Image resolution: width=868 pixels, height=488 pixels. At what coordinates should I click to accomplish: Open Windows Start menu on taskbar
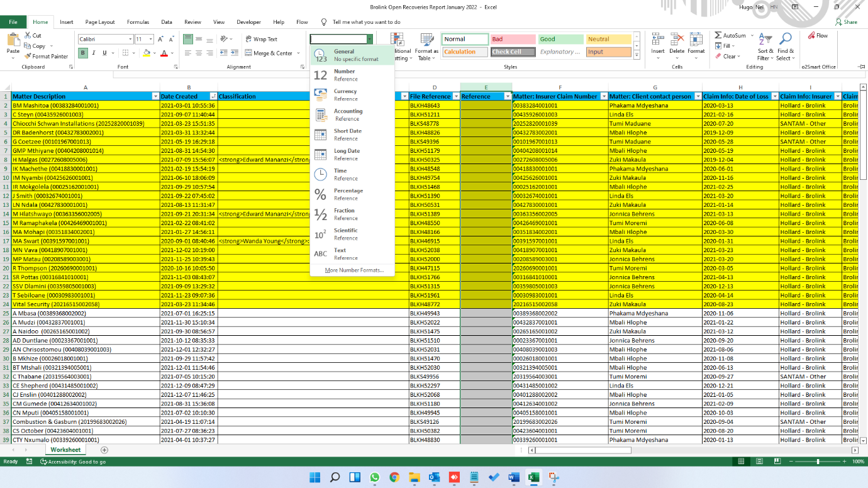pyautogui.click(x=314, y=477)
